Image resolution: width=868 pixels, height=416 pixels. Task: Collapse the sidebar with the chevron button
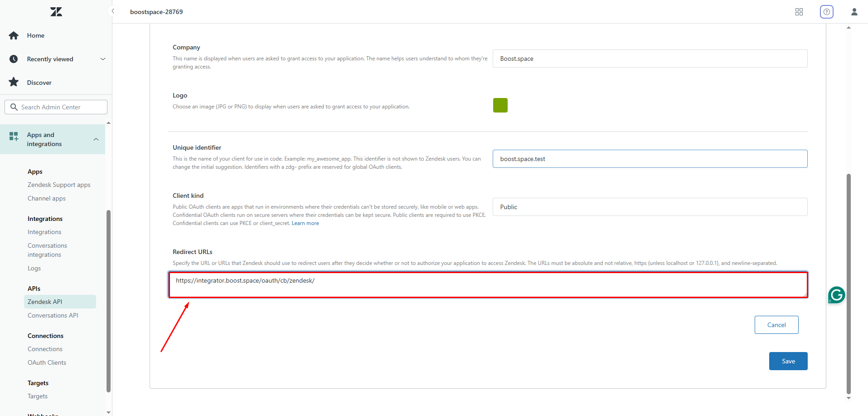(x=113, y=11)
